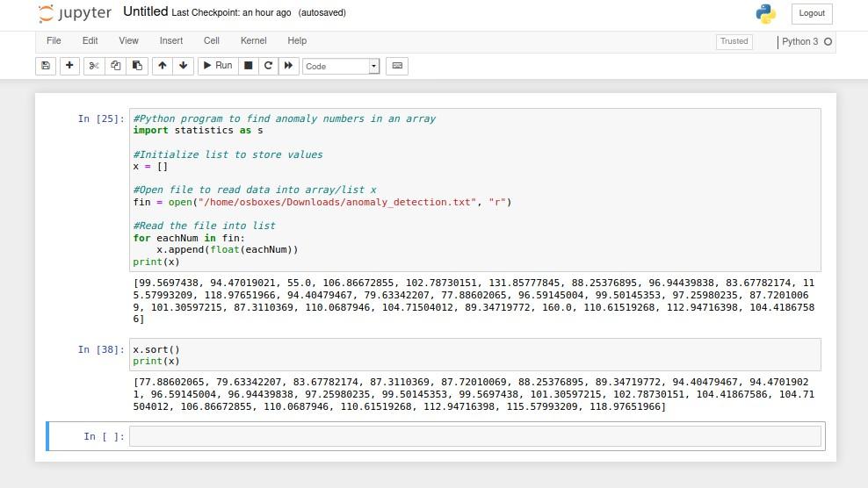Image resolution: width=868 pixels, height=488 pixels.
Task: Click the file path string in open()
Action: [337, 202]
